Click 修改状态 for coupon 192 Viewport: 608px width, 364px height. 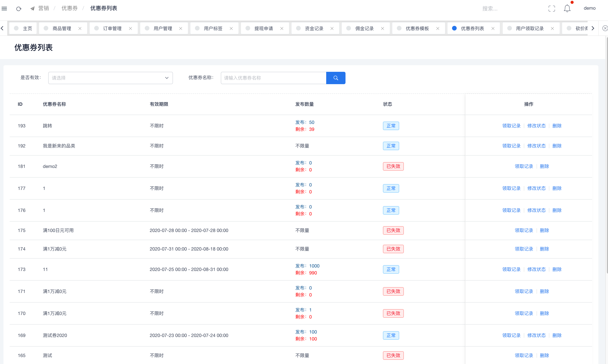(536, 146)
